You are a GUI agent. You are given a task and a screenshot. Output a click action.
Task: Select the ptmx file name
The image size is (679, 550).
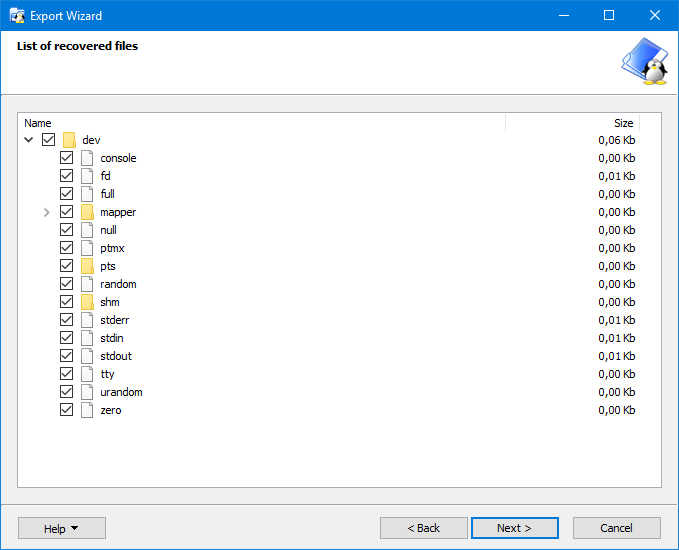coord(112,248)
